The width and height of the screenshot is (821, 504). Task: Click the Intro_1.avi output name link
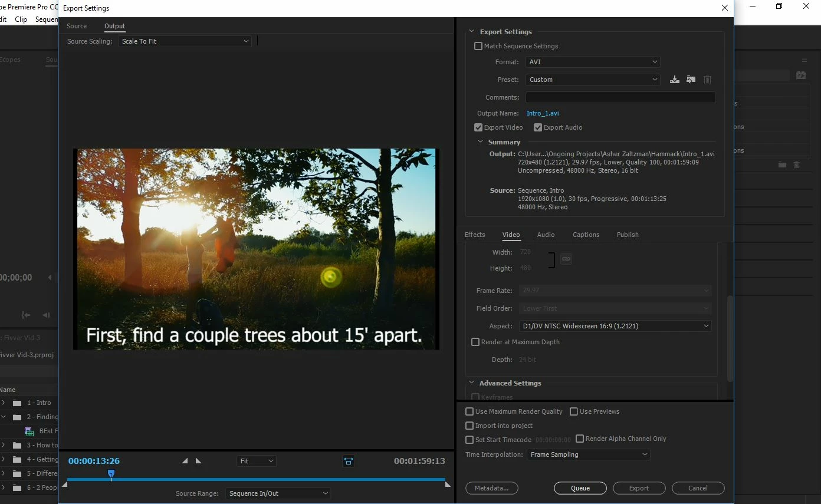tap(543, 113)
